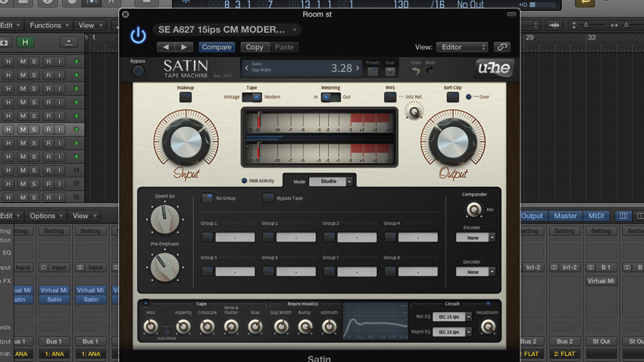Click the next parameter arrow in display

tap(358, 68)
